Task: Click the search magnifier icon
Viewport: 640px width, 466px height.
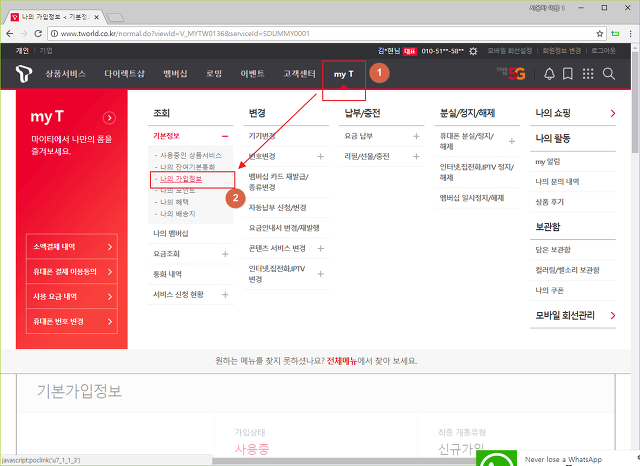Action: click(609, 74)
